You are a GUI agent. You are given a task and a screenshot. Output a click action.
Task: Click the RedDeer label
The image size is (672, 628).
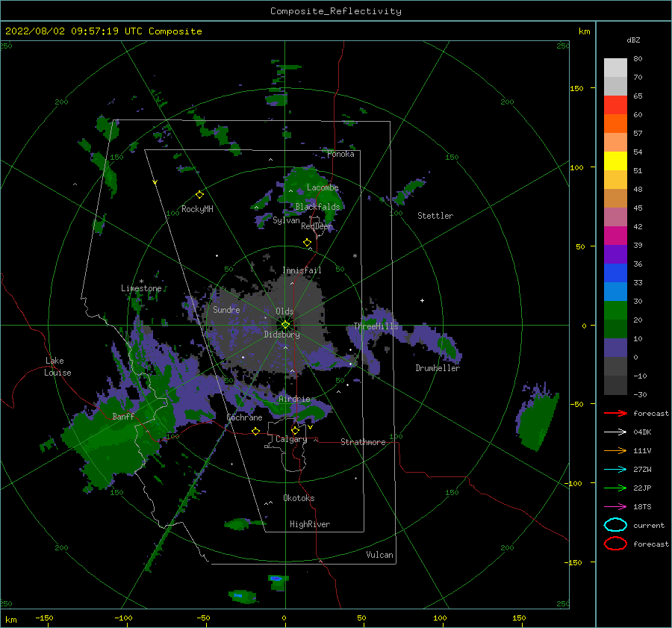pyautogui.click(x=317, y=226)
